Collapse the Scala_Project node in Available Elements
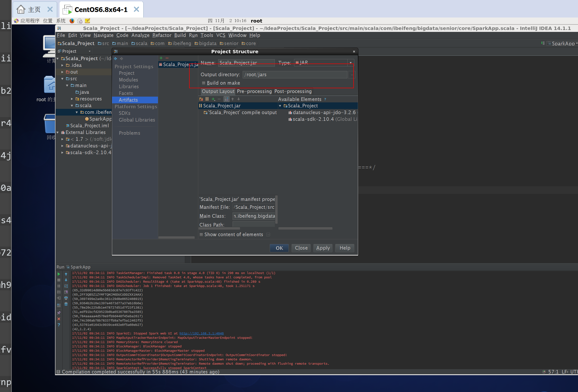578x392 pixels. 280,106
